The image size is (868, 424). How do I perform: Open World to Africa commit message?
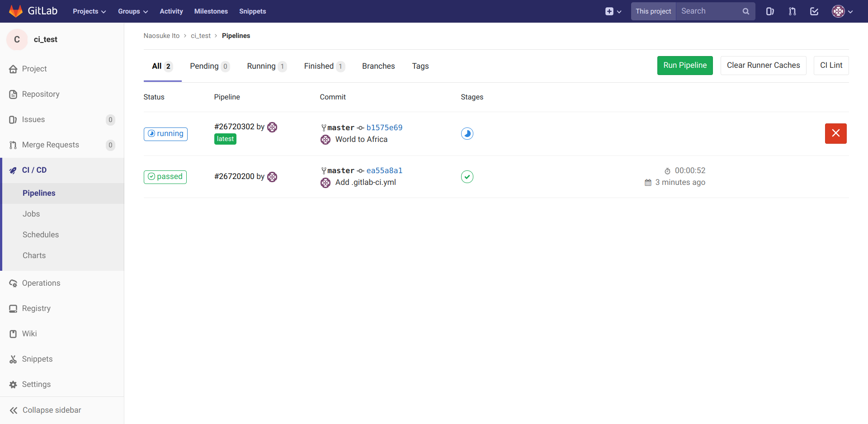(x=361, y=139)
